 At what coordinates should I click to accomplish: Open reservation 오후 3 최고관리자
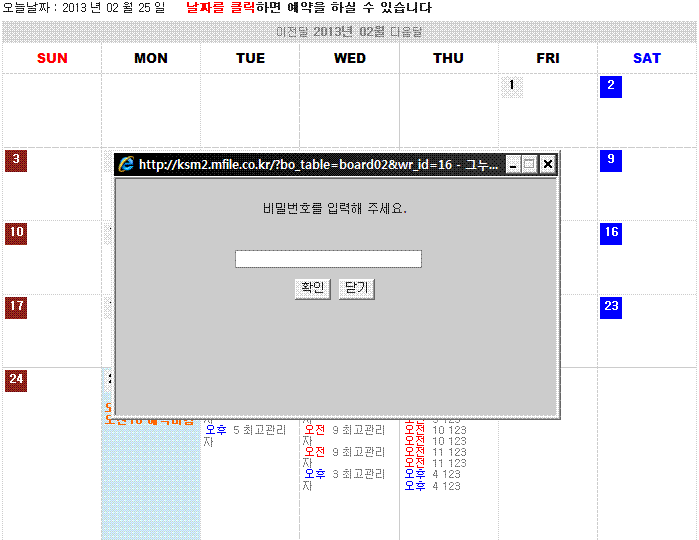pos(344,479)
